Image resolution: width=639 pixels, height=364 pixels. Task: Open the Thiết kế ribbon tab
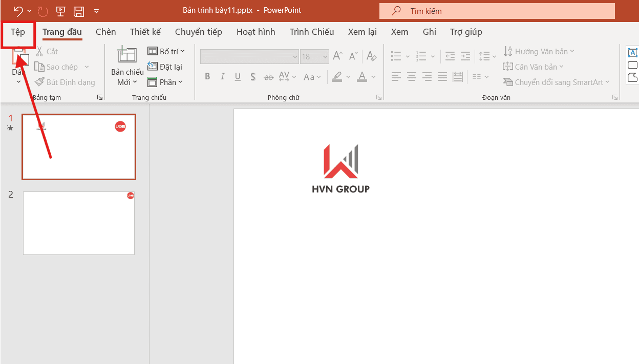pos(145,32)
